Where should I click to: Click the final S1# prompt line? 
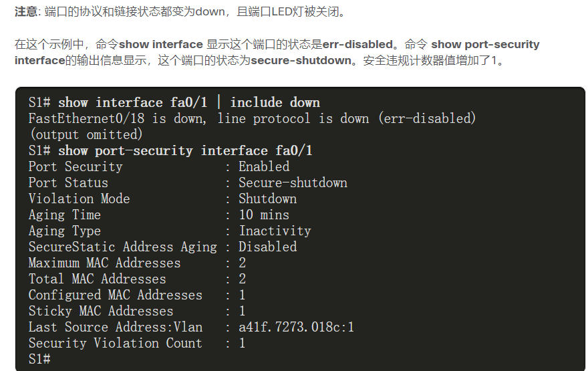(x=39, y=359)
